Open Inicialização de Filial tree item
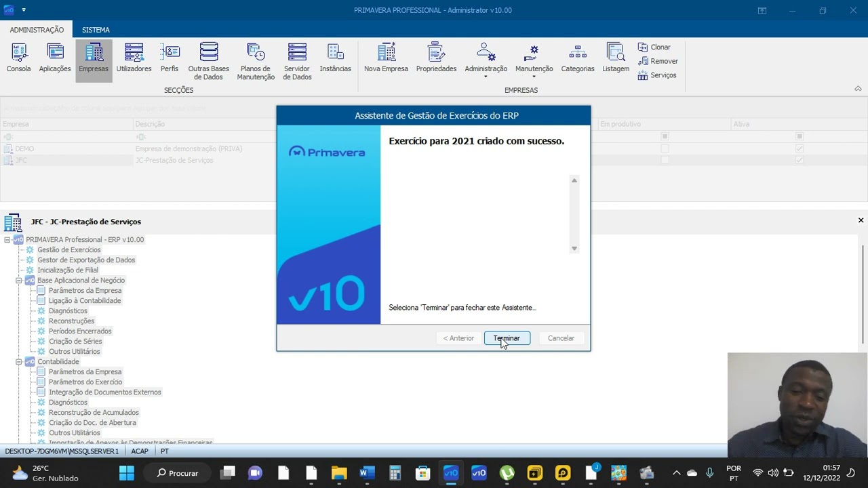868x488 pixels. [x=67, y=270]
